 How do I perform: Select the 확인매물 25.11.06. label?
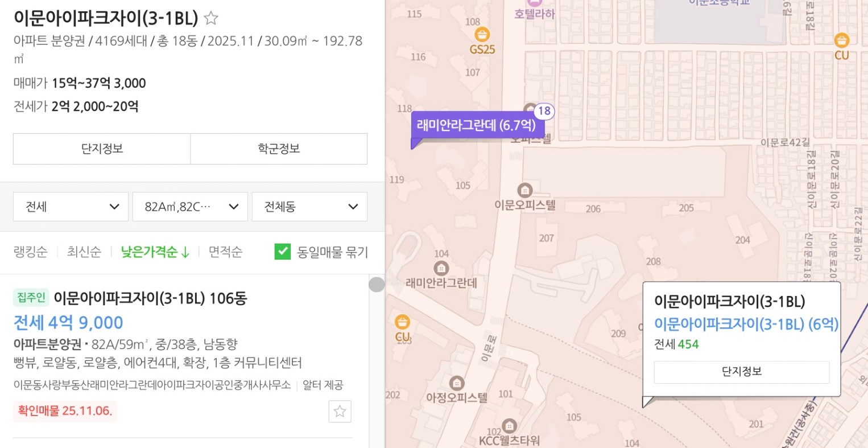point(65,411)
